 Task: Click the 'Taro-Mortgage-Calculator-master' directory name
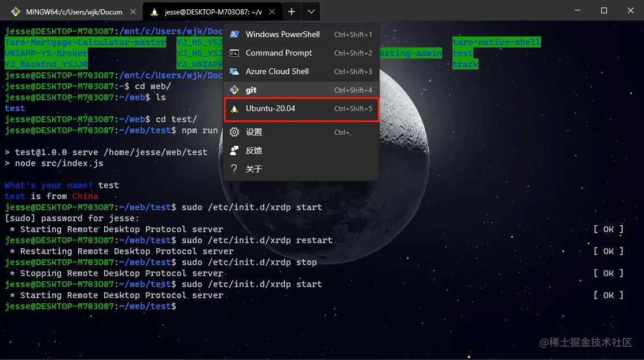click(x=85, y=42)
